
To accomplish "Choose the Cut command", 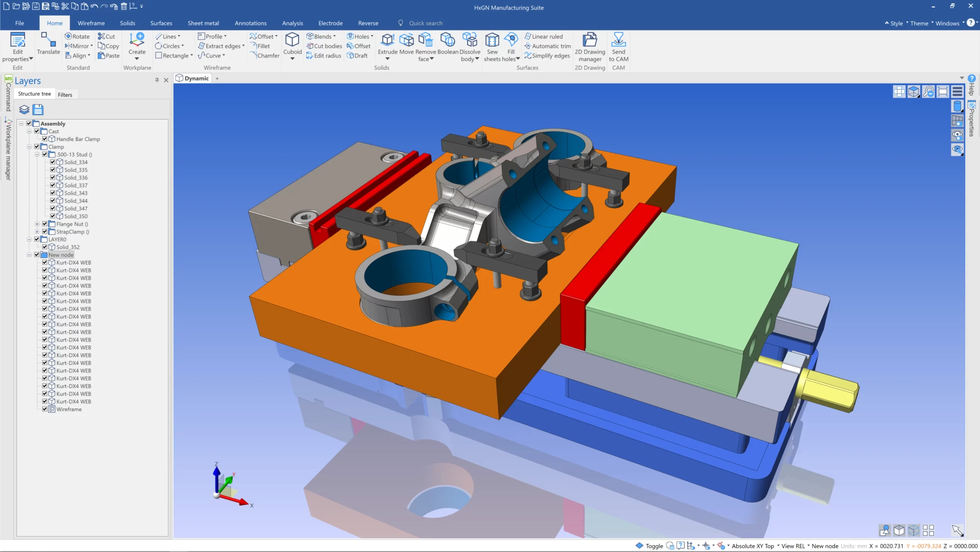I will (x=106, y=36).
